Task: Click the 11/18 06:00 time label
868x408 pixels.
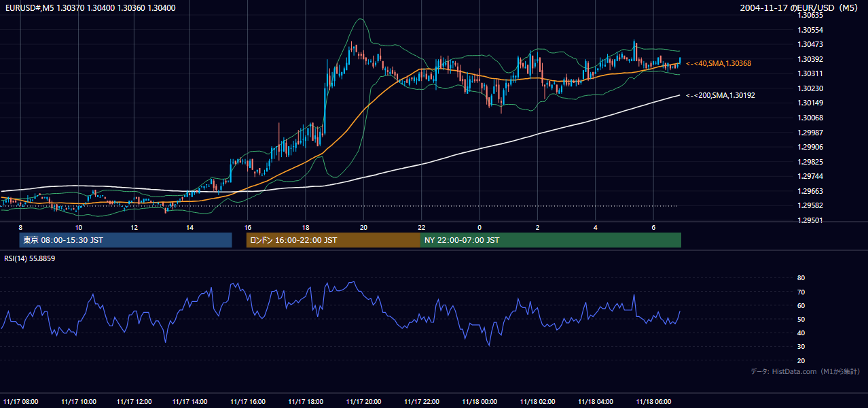Action: [x=653, y=401]
